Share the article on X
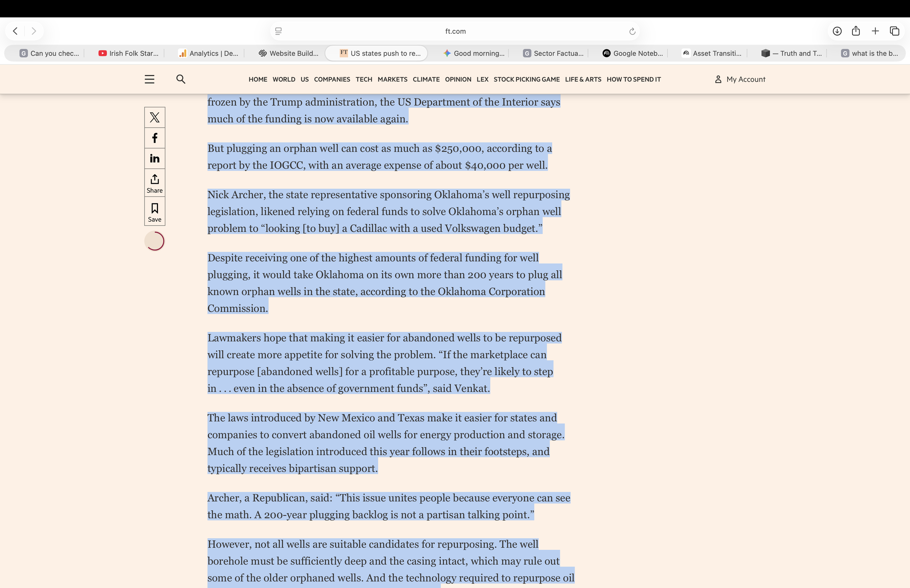Image resolution: width=910 pixels, height=588 pixels. [x=155, y=117]
